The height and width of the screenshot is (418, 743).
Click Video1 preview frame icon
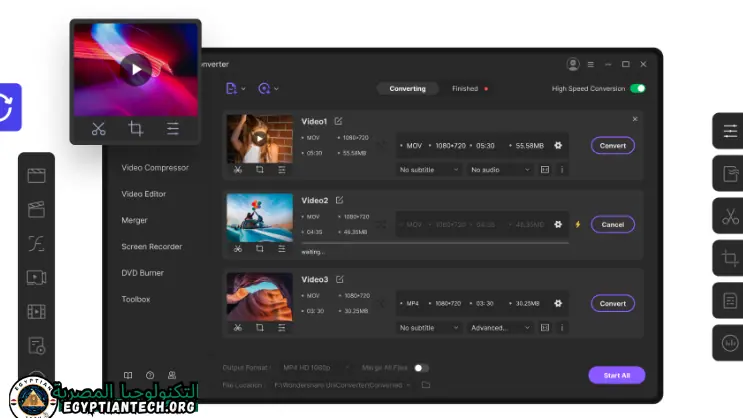(545, 170)
